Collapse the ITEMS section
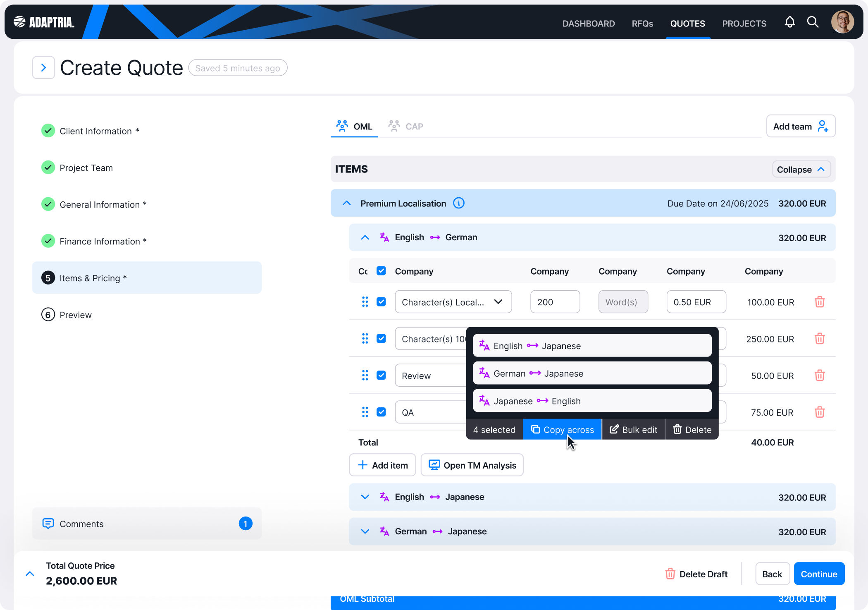868x610 pixels. 801,169
